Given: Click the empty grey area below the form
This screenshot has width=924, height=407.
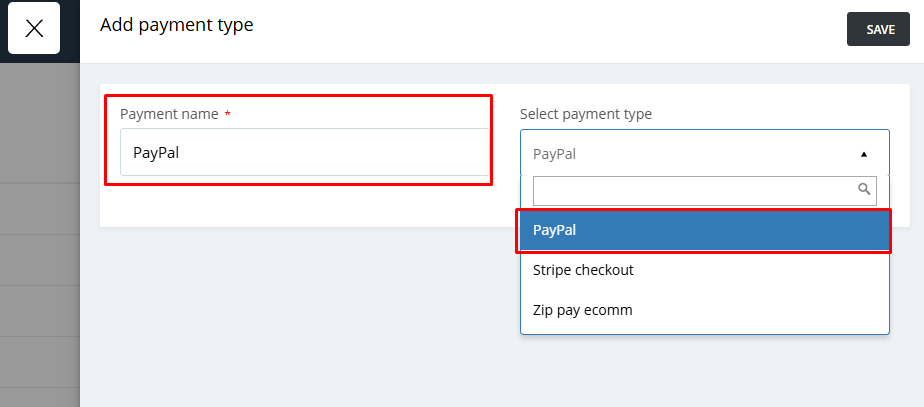Looking at the screenshot, I should coord(300,320).
